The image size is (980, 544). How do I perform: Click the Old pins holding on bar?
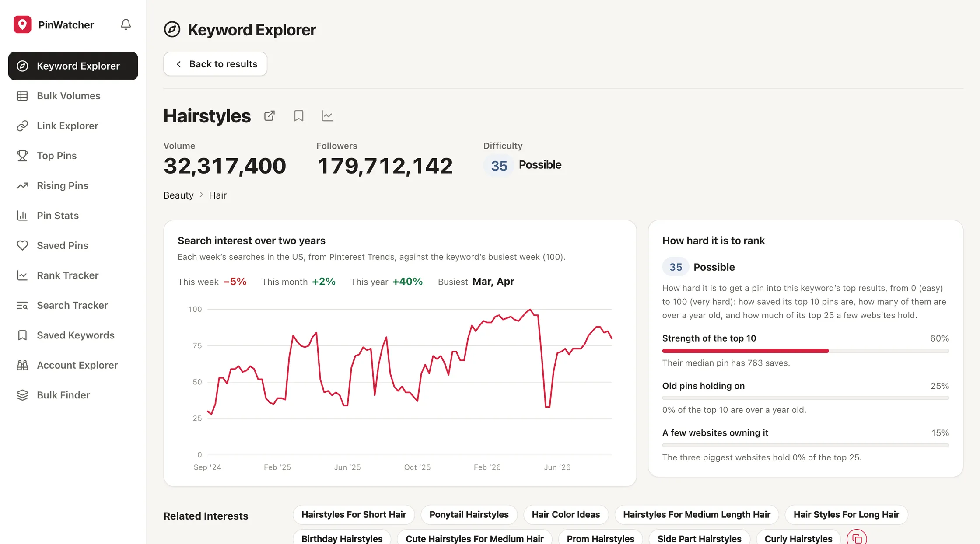click(x=805, y=398)
